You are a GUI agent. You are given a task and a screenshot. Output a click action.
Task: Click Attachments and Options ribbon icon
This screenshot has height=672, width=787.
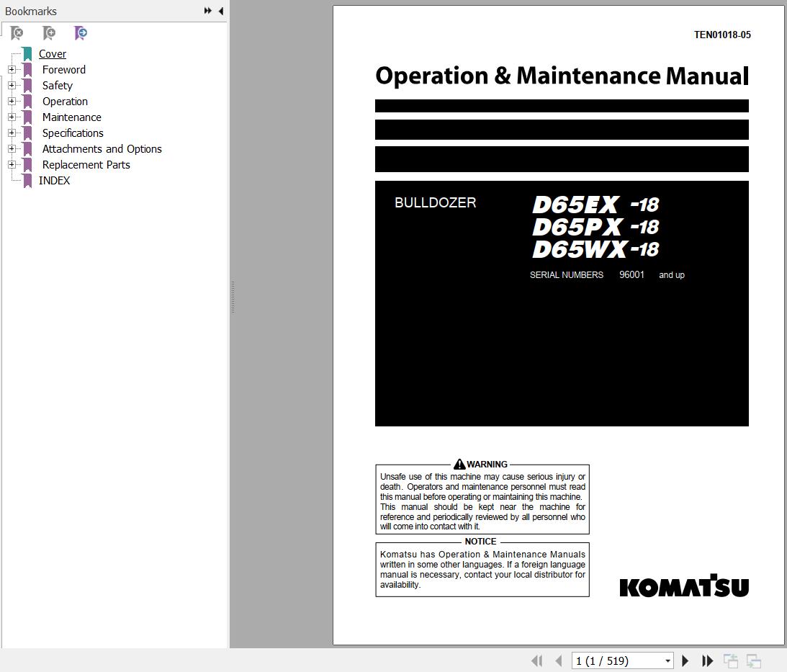tap(27, 148)
